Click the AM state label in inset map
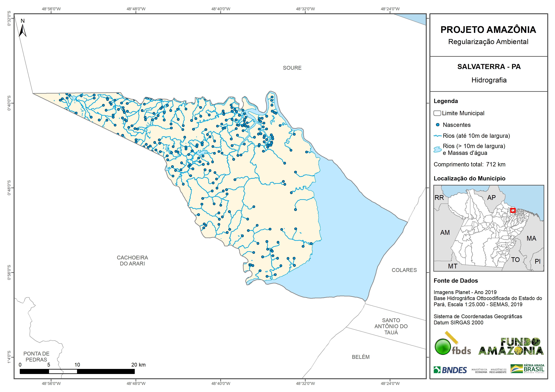The image size is (555, 392). coord(445,233)
